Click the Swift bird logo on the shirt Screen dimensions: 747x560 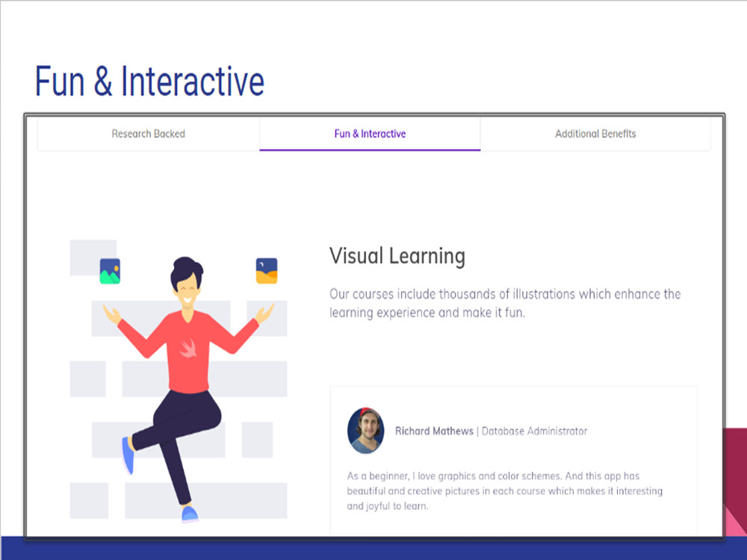189,346
